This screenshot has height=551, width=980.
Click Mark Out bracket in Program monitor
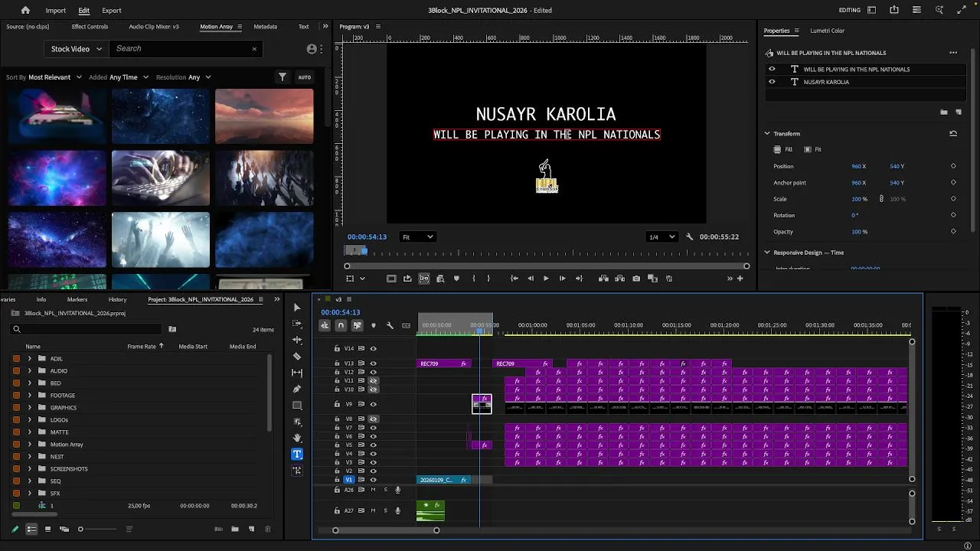click(488, 279)
